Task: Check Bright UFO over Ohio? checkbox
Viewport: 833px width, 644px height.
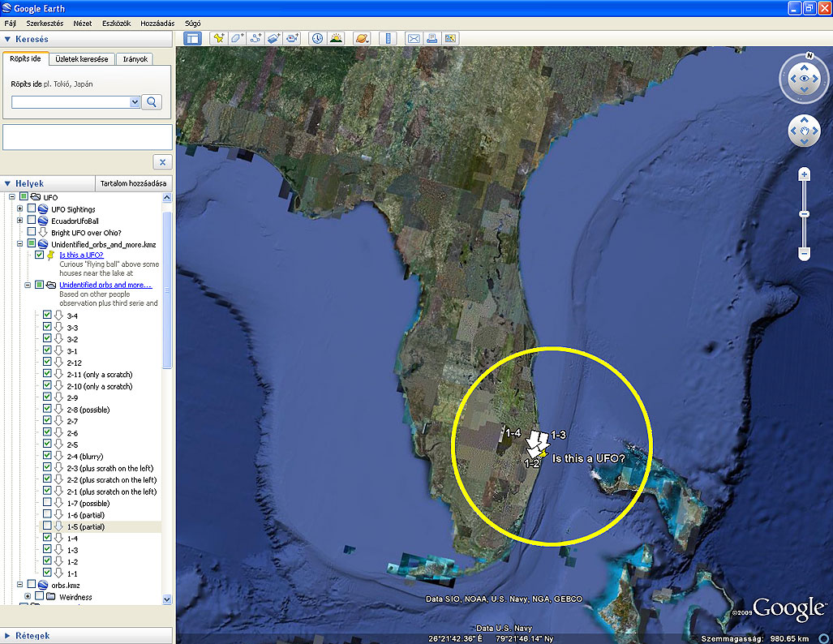Action: pyautogui.click(x=32, y=232)
